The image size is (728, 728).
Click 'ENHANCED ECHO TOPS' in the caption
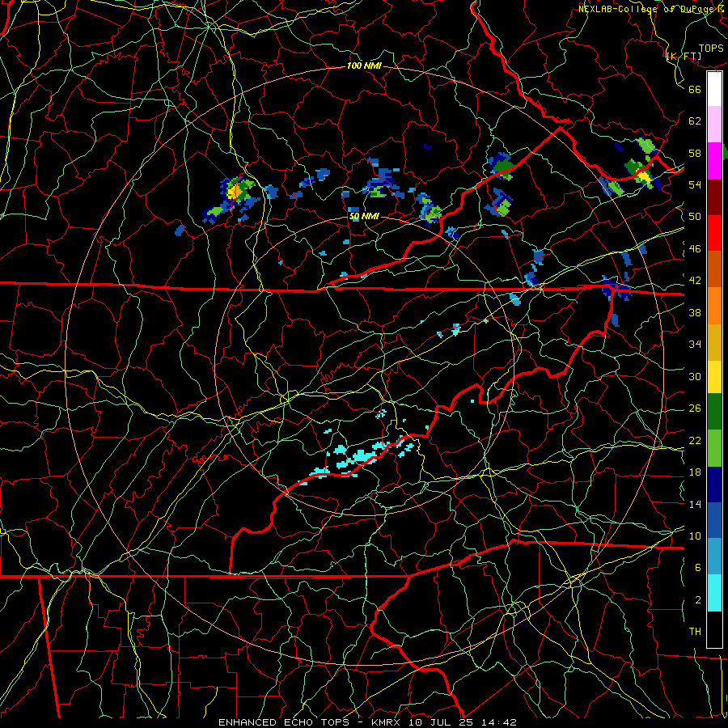point(285,722)
